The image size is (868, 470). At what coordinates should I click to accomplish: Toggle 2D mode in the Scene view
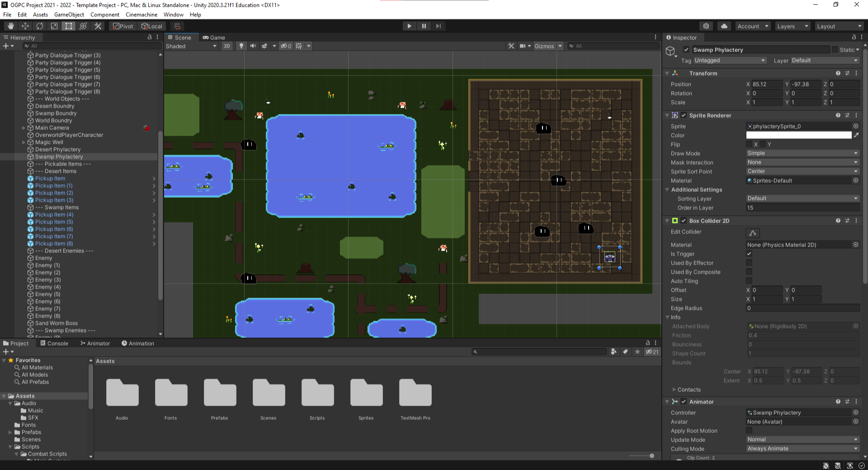pos(226,46)
